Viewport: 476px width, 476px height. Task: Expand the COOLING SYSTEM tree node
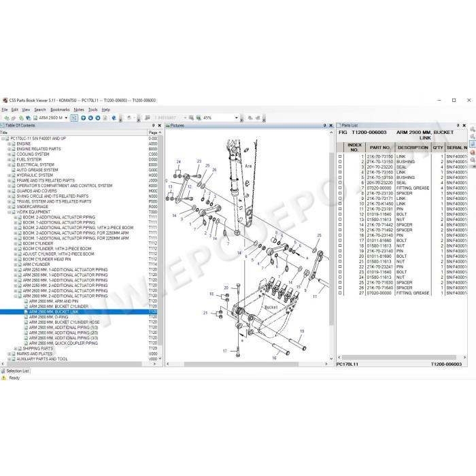tap(9, 154)
